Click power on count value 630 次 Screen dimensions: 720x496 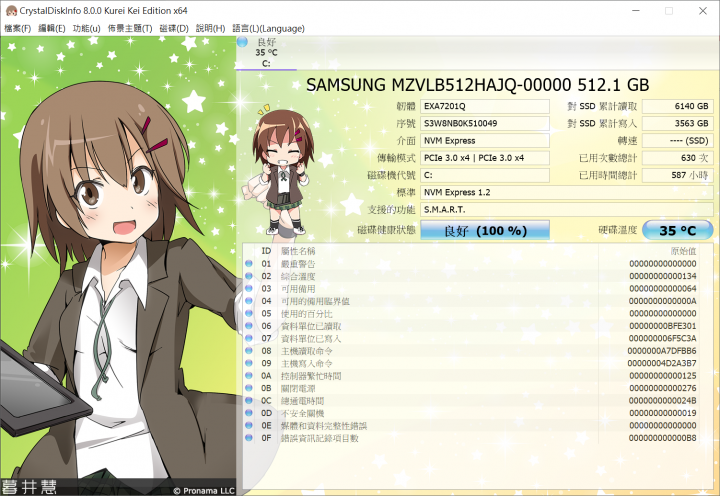click(x=677, y=158)
